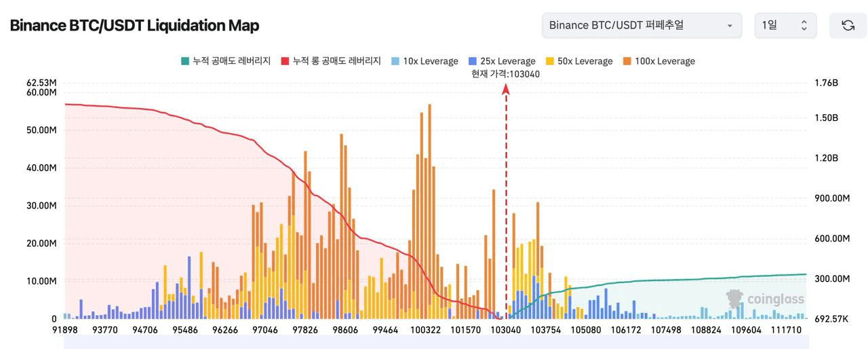This screenshot has width=868, height=349.
Task: Click the 103040 x-axis price label
Action: tap(507, 329)
